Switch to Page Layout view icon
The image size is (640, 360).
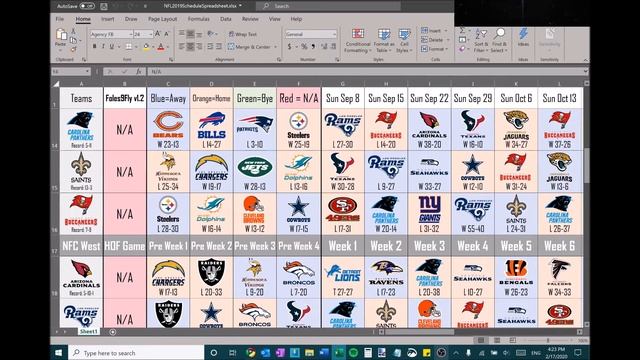[497, 340]
